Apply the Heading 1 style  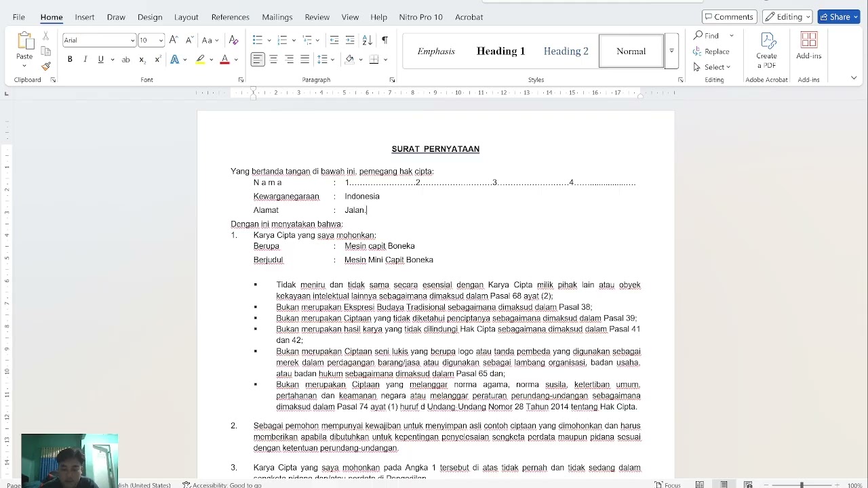pyautogui.click(x=501, y=51)
